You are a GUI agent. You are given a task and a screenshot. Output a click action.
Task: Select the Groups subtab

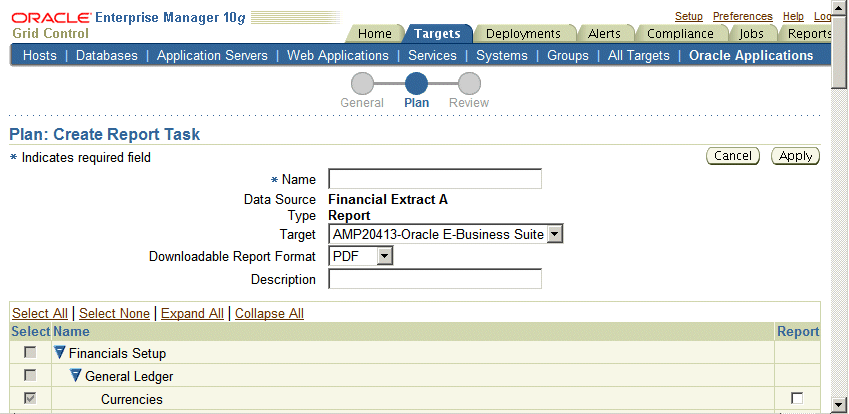[x=568, y=56]
